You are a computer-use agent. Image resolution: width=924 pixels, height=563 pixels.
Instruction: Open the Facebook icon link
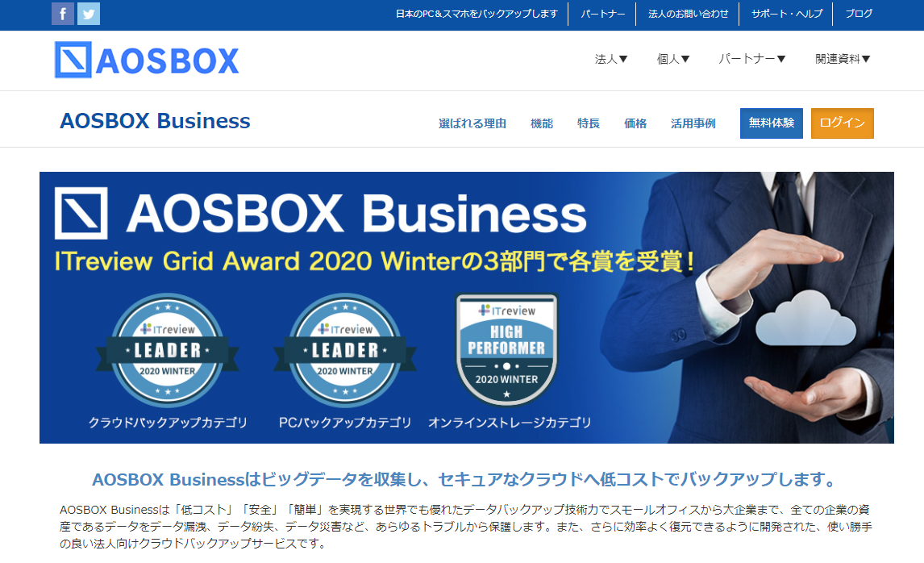click(x=63, y=14)
